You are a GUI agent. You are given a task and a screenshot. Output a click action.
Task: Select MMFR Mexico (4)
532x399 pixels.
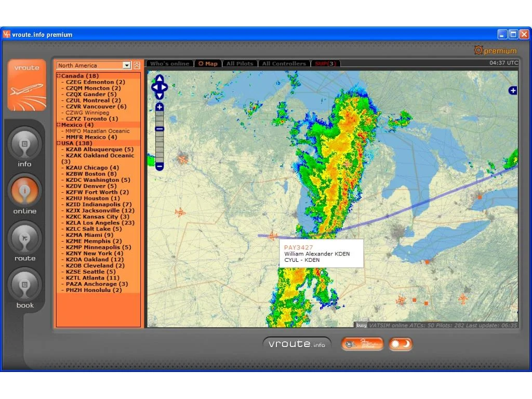pyautogui.click(x=91, y=137)
